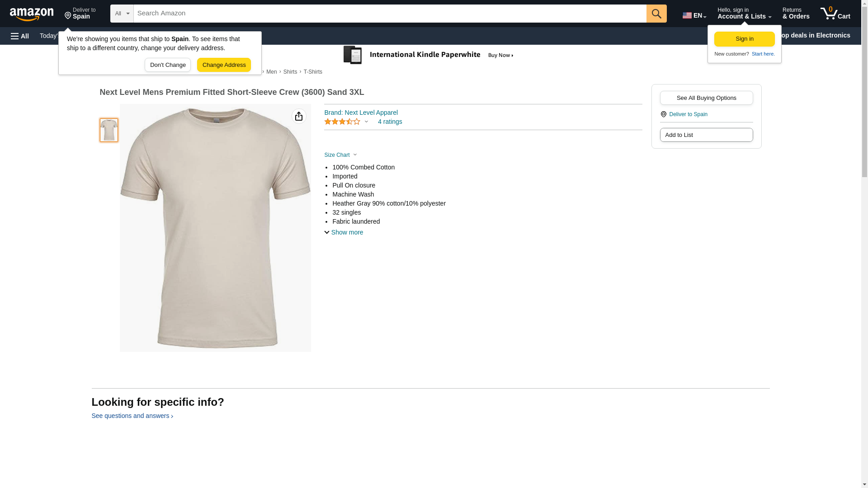Expand Show more product details
The height and width of the screenshot is (488, 868).
[x=344, y=232]
